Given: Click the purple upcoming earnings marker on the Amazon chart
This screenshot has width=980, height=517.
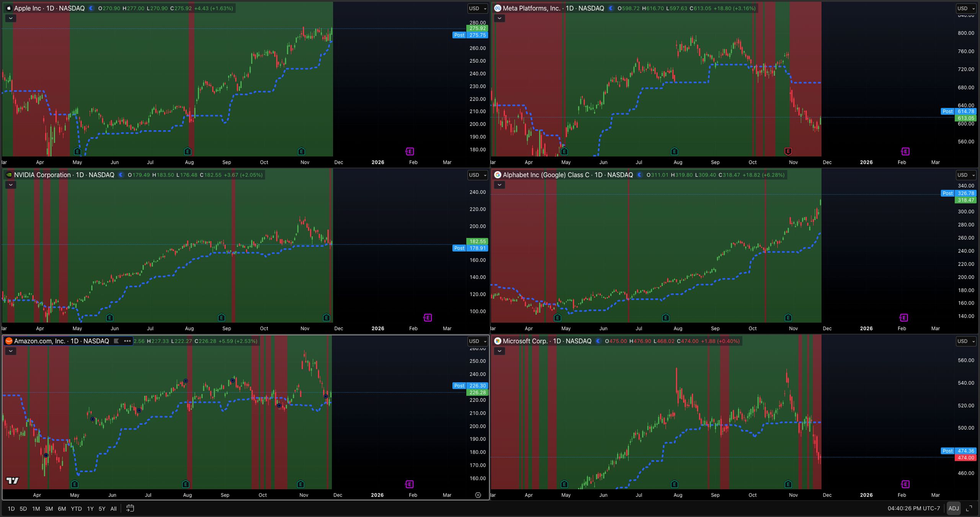Looking at the screenshot, I should (409, 484).
